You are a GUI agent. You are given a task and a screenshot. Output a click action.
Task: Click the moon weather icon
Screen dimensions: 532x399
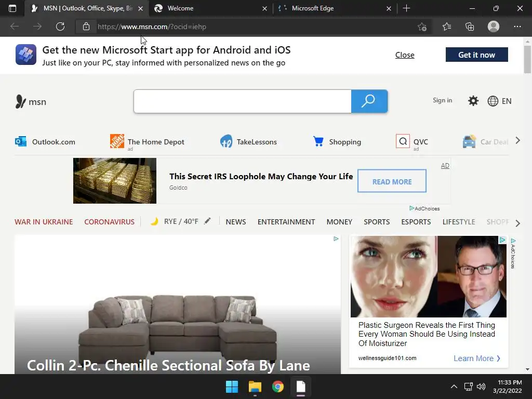click(x=154, y=221)
